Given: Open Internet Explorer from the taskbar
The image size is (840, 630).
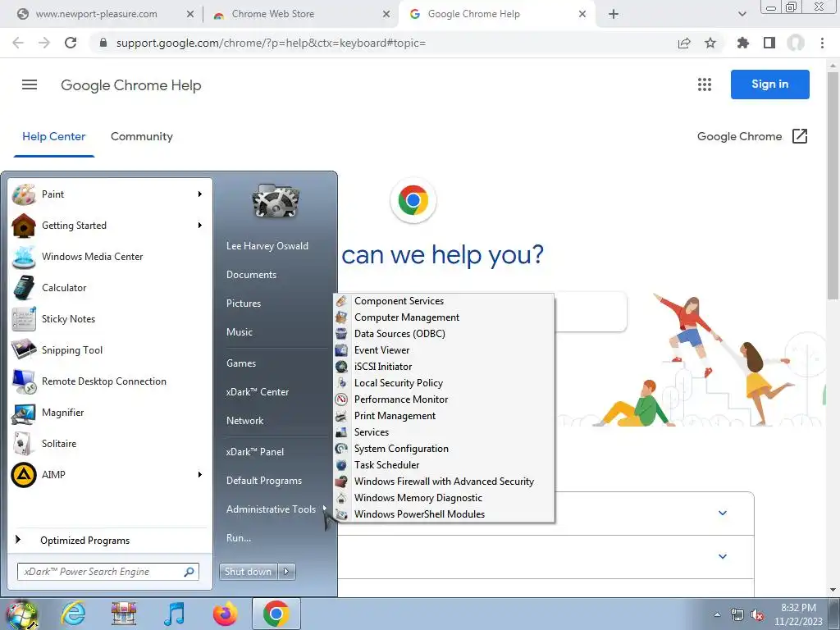Looking at the screenshot, I should 73,614.
